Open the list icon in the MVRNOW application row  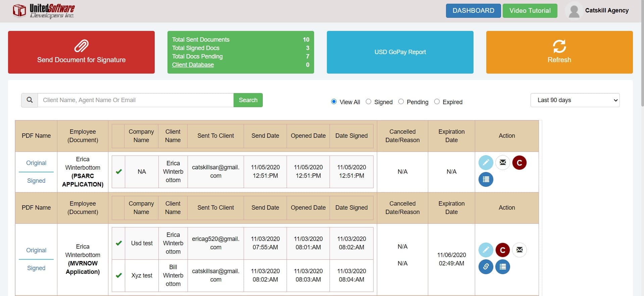coord(502,267)
